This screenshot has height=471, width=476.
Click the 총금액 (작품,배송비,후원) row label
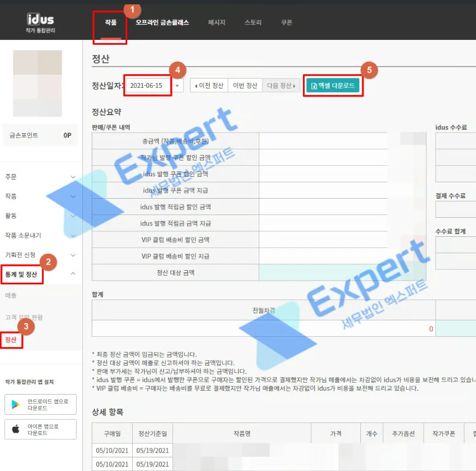pos(175,141)
